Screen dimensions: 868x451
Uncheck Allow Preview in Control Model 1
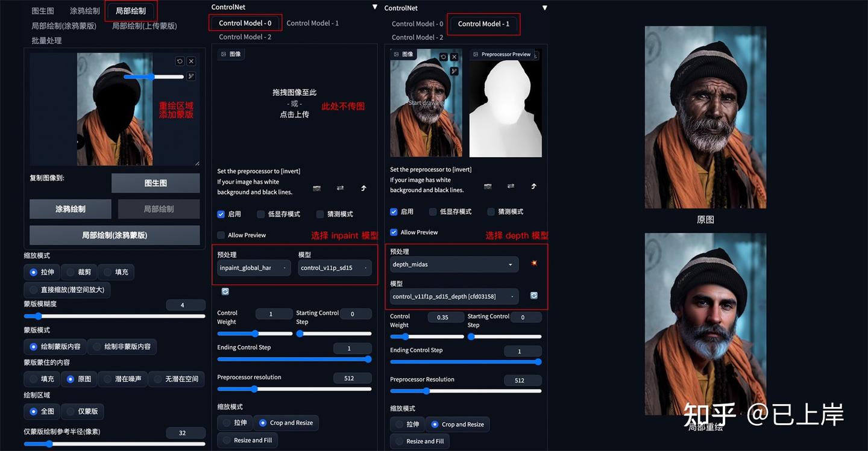[x=394, y=232]
